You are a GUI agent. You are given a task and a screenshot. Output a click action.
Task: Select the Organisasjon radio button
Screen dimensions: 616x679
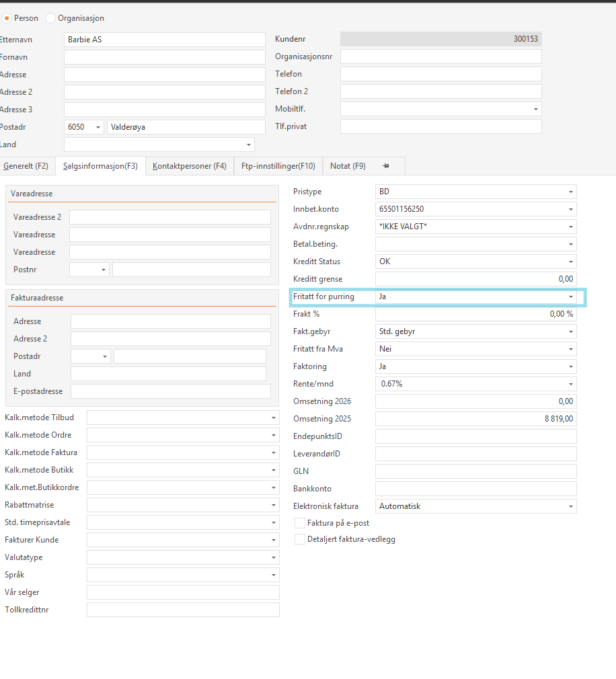(x=50, y=18)
